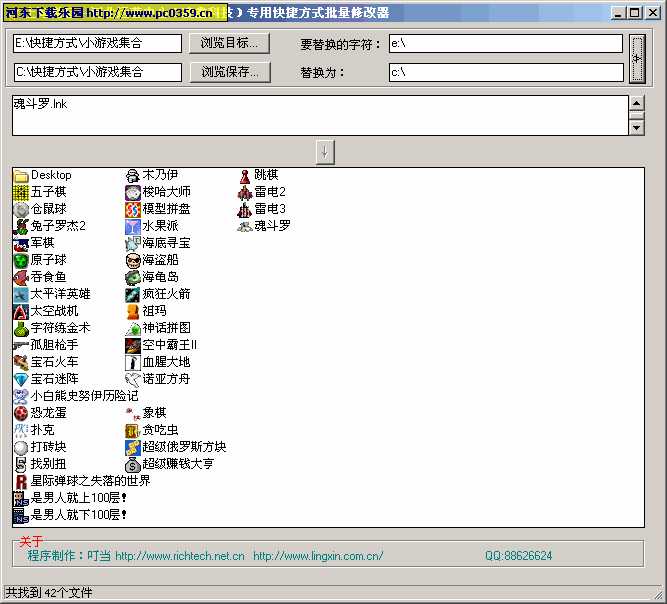Click the 替换为 input field

506,72
